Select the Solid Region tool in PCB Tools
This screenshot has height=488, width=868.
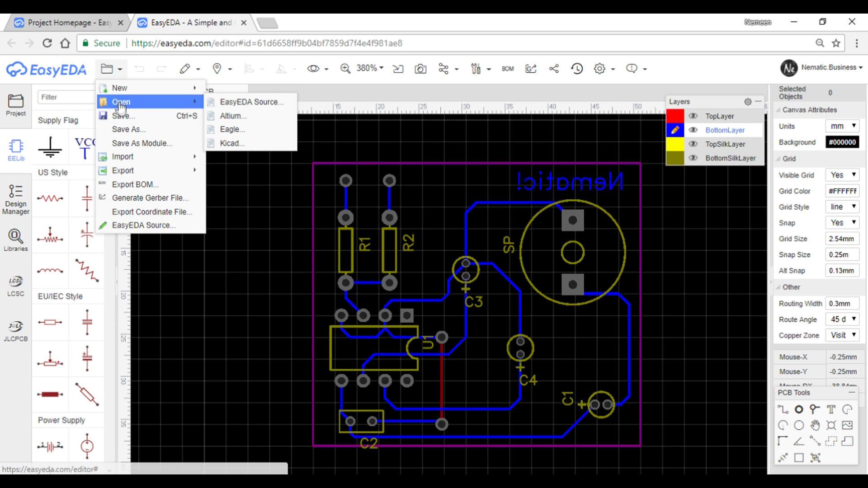[847, 441]
